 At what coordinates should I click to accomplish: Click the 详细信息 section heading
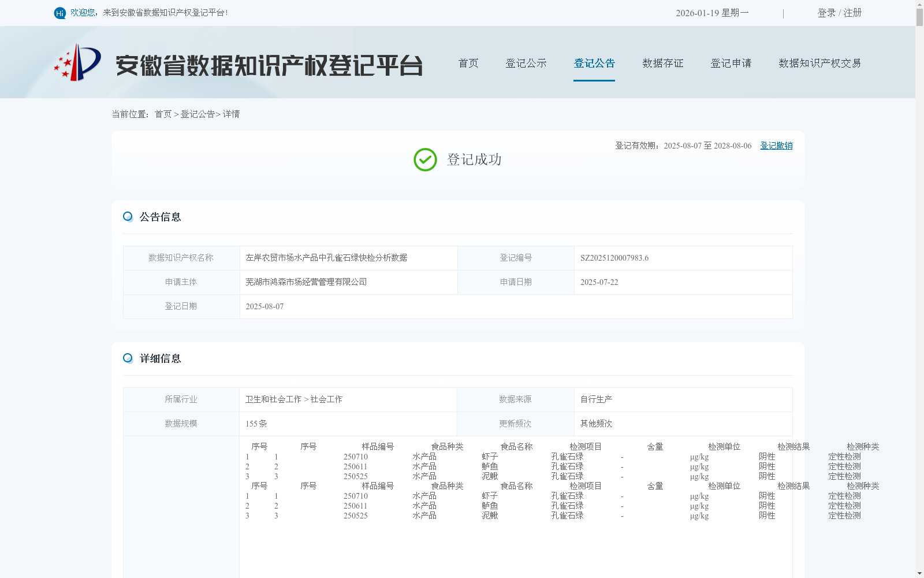pos(161,358)
